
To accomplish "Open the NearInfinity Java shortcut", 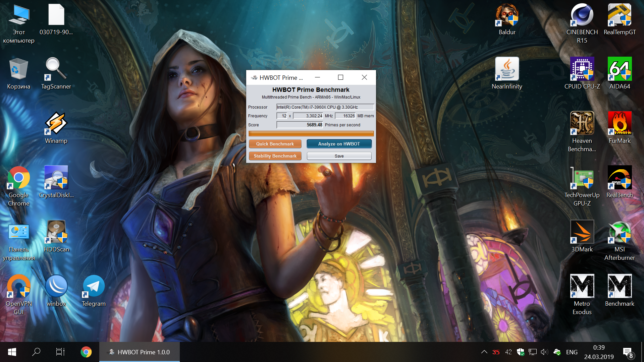I will pos(507,74).
